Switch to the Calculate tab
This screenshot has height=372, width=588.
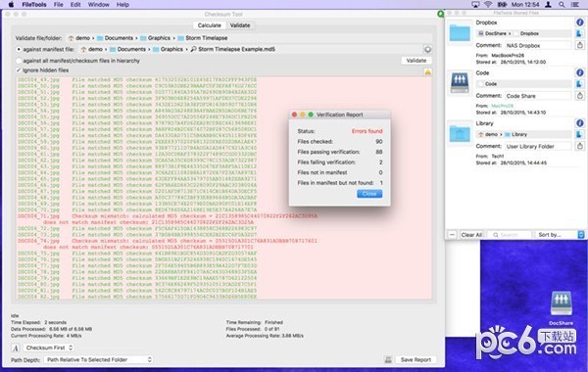[210, 25]
